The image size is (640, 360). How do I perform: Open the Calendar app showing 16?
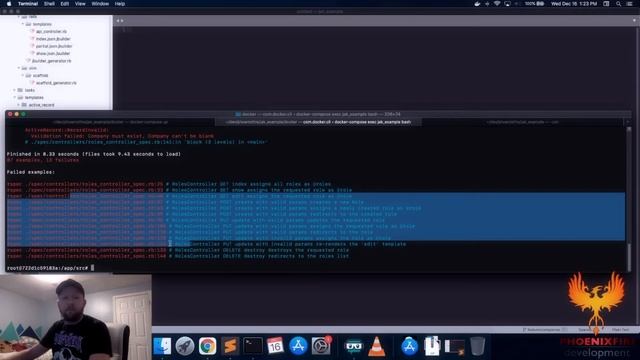click(275, 346)
